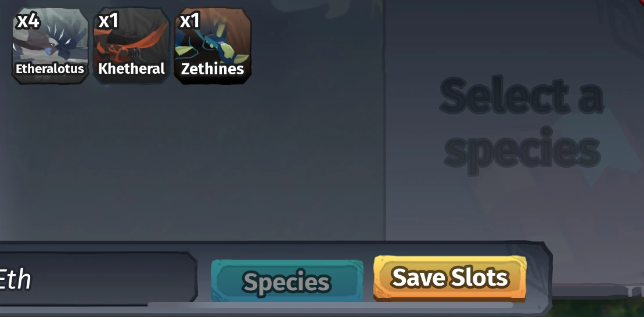
Task: Click the x1 count badge on Zethines
Action: click(x=190, y=20)
